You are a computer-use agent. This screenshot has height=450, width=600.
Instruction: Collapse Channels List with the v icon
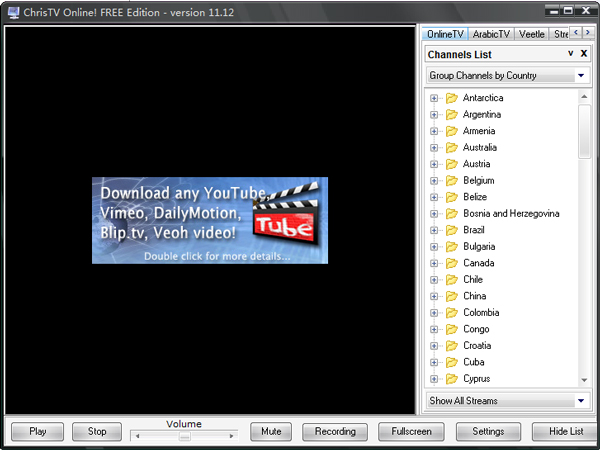570,53
